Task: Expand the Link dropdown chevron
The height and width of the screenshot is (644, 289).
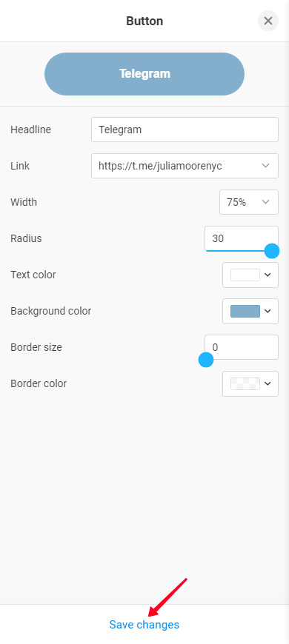Action: point(265,166)
